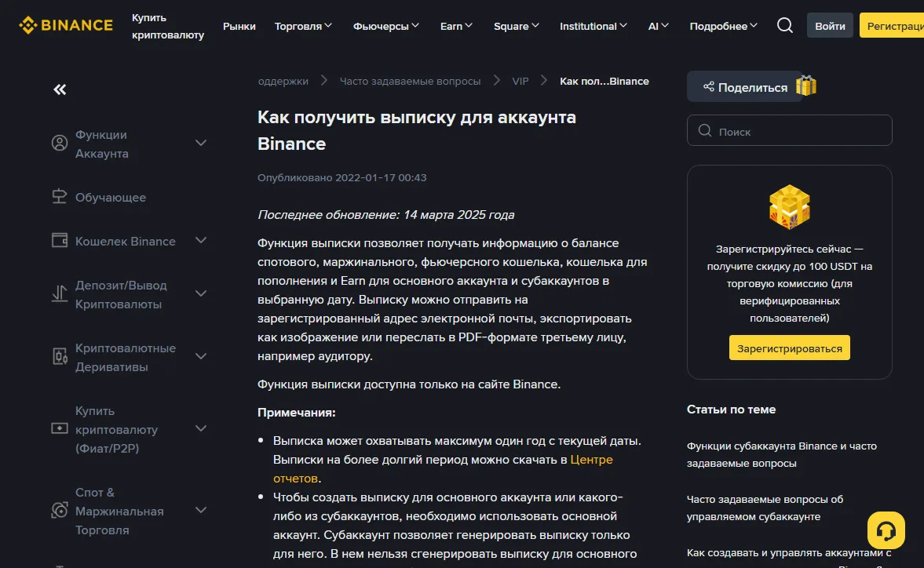This screenshot has width=924, height=568.
Task: Open the Square dropdown menu
Action: pos(517,26)
